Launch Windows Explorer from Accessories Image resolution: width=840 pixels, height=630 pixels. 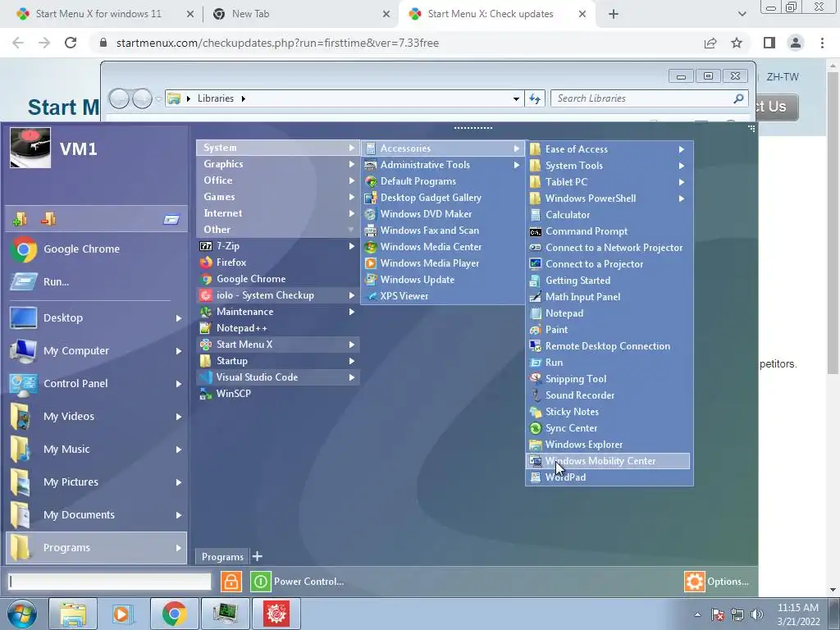(609, 445)
